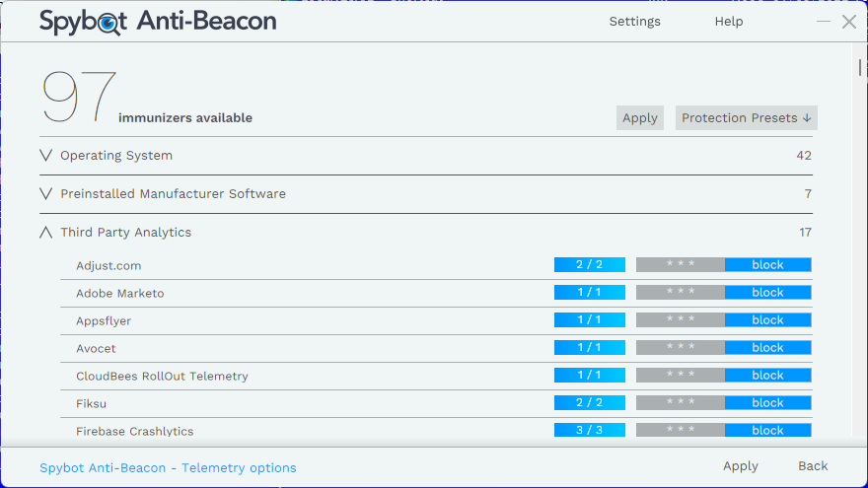Open the Help menu
868x488 pixels.
[729, 22]
